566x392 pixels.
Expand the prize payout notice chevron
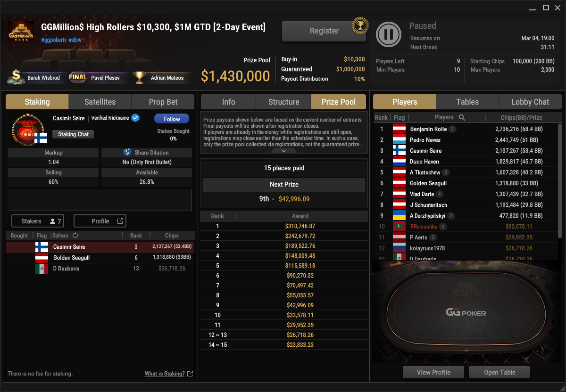point(284,151)
